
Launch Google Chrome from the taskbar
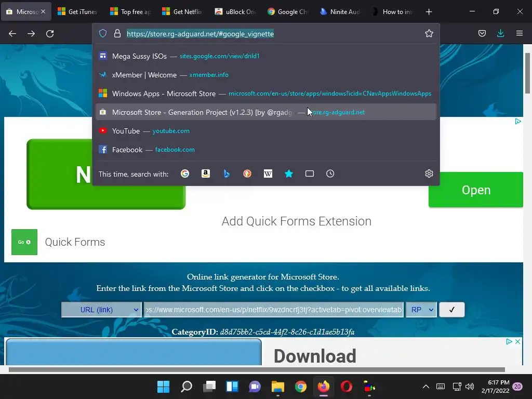click(x=301, y=387)
